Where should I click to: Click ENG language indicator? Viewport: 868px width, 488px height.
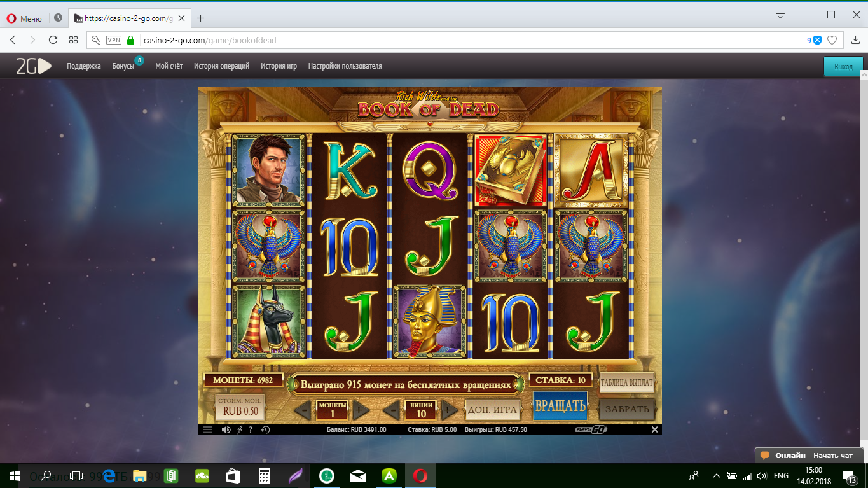click(x=781, y=475)
